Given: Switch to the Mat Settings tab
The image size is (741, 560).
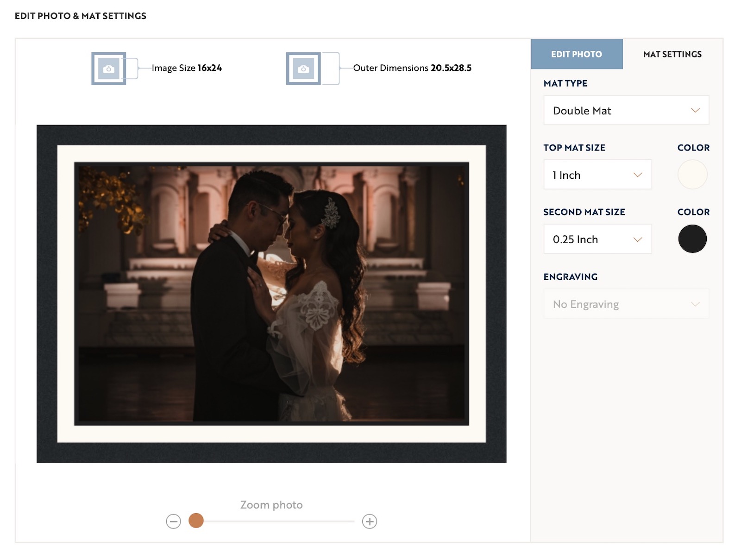Looking at the screenshot, I should 672,54.
